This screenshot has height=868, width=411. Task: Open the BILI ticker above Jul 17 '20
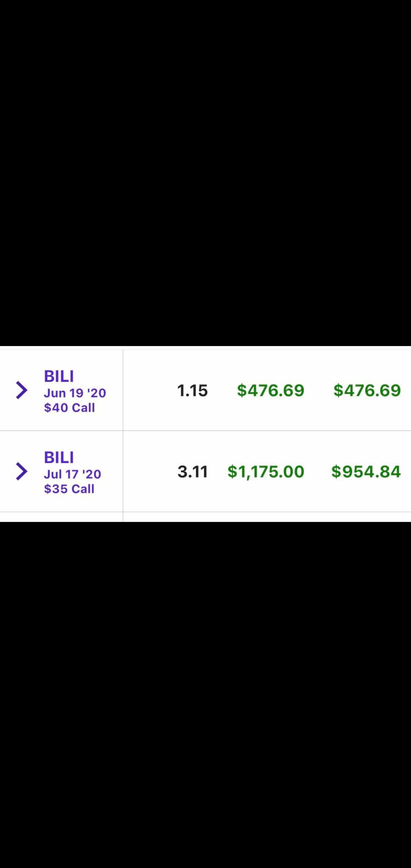click(59, 457)
